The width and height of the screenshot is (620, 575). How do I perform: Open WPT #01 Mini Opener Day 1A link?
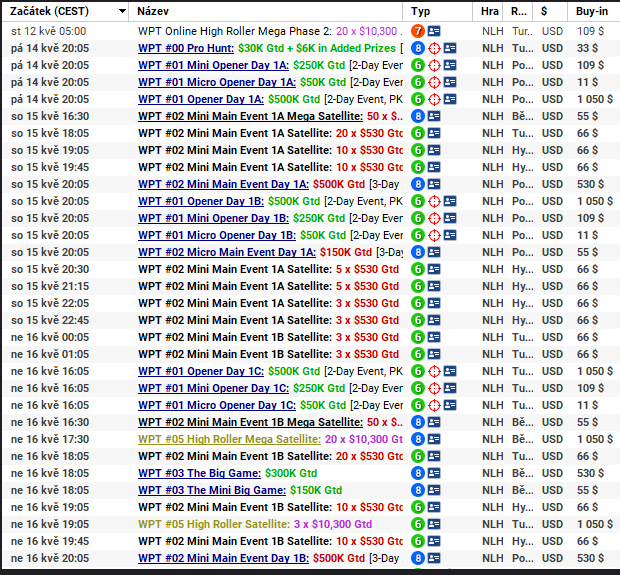click(214, 65)
